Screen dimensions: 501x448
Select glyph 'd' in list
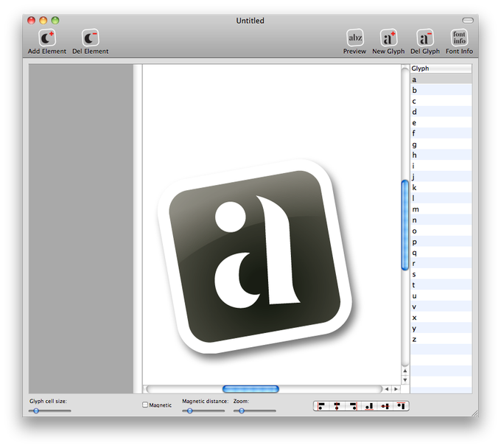[x=441, y=112]
